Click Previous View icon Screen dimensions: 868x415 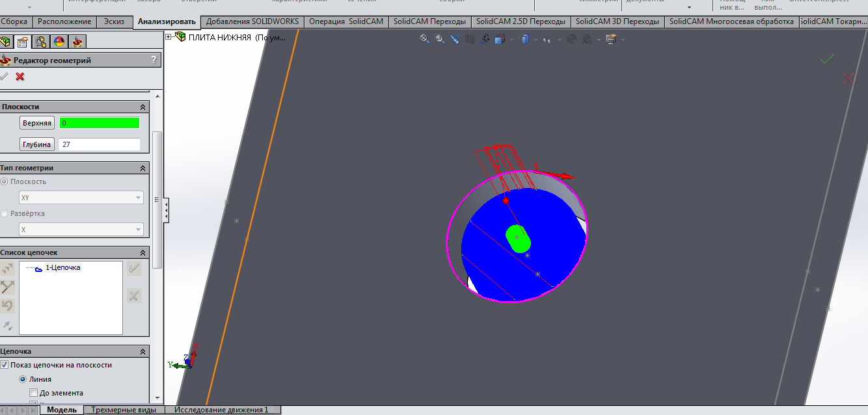pos(455,39)
